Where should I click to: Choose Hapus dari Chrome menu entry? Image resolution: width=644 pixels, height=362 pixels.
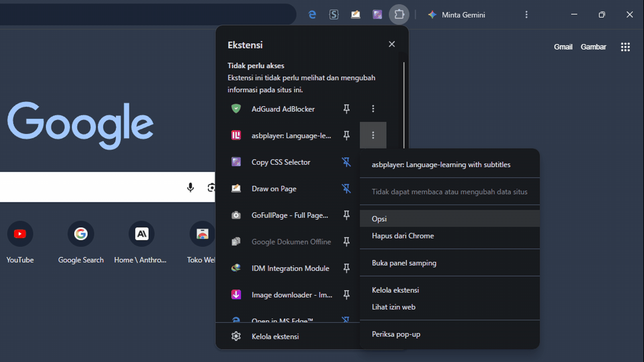point(450,236)
